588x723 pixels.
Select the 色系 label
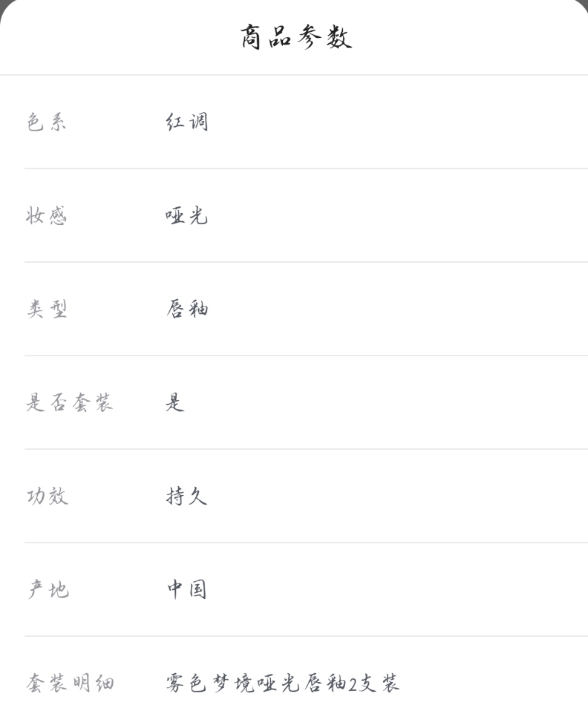pos(46,121)
